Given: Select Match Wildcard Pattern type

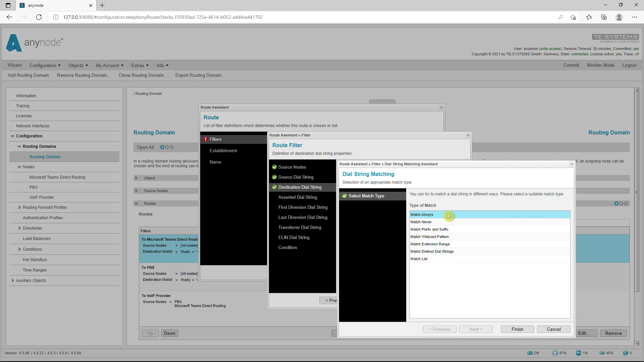Looking at the screenshot, I should pyautogui.click(x=490, y=237).
